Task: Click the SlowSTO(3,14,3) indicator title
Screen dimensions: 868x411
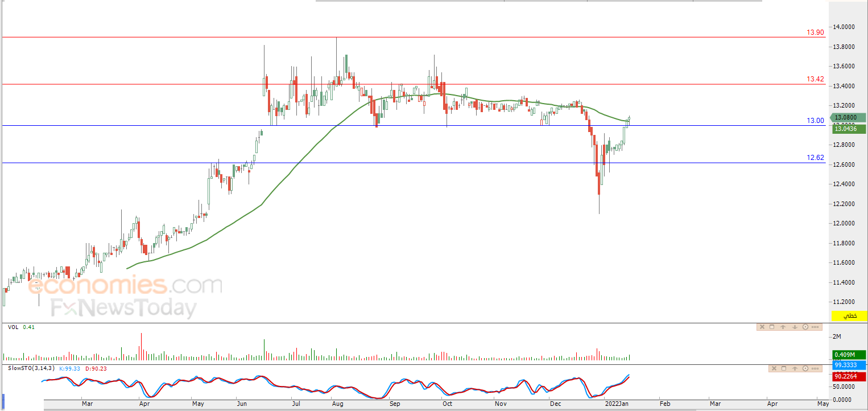Action: click(x=31, y=368)
